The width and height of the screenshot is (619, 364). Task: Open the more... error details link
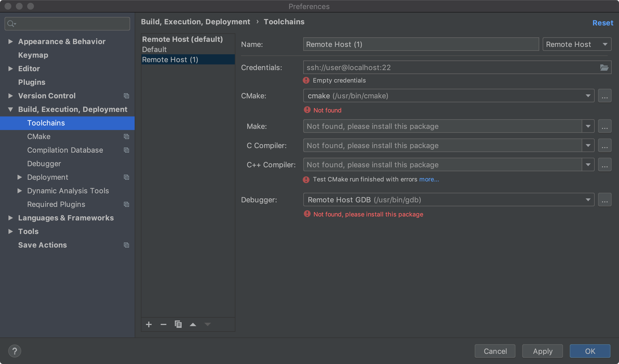(x=429, y=179)
